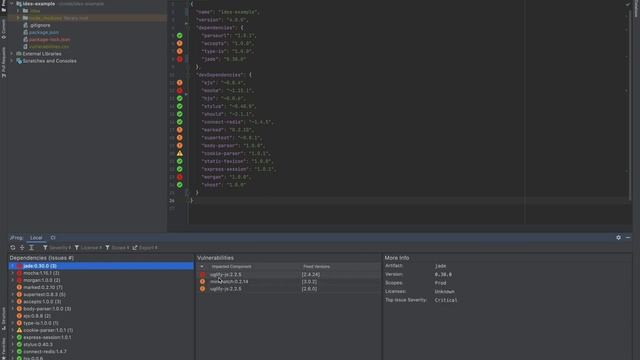Select minimatch:0.2.14 vulnerability row
The image size is (640, 360).
[x=288, y=282]
